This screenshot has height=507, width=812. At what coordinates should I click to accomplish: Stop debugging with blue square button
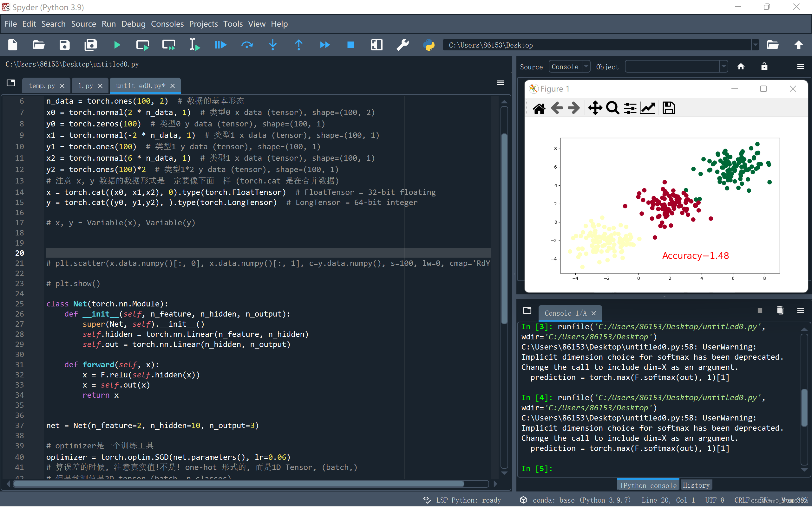350,45
